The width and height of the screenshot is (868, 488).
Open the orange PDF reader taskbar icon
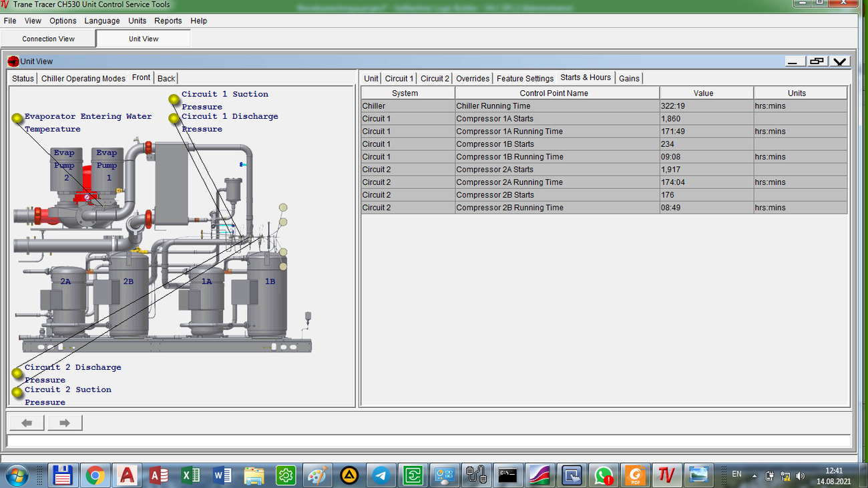[635, 475]
